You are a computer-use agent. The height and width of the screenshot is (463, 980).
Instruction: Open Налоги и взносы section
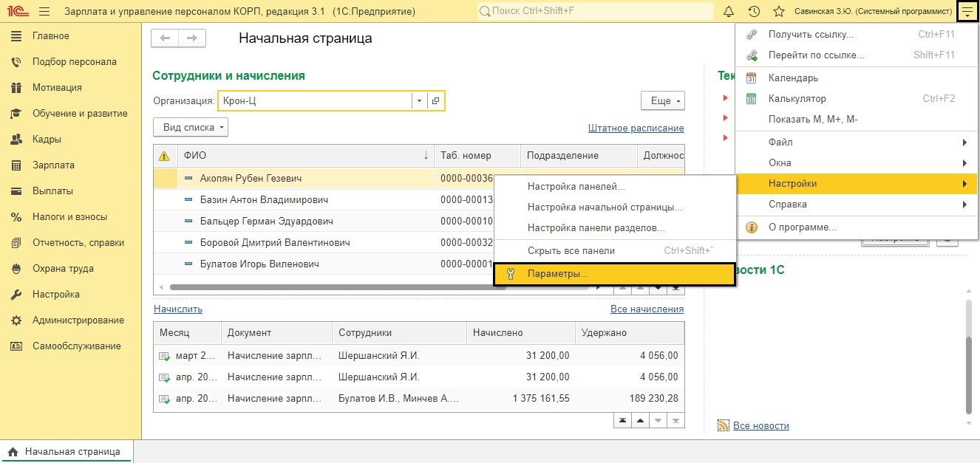tap(69, 217)
